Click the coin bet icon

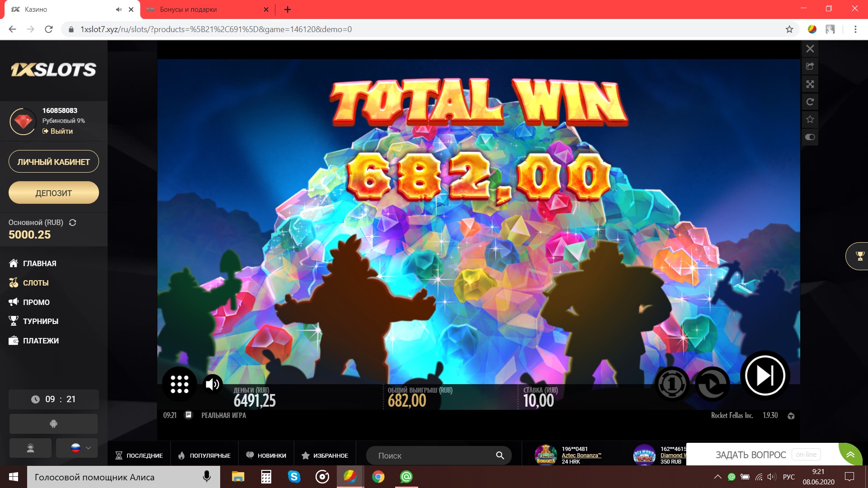point(672,384)
